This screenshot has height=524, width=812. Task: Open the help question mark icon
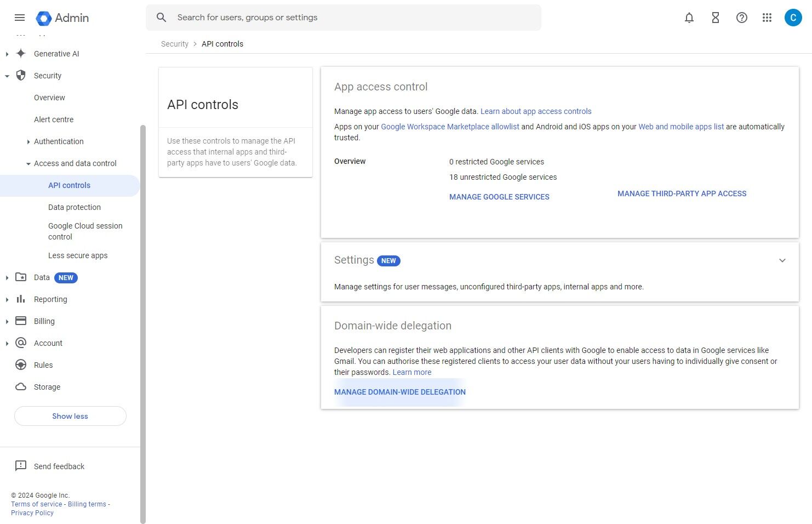point(742,18)
